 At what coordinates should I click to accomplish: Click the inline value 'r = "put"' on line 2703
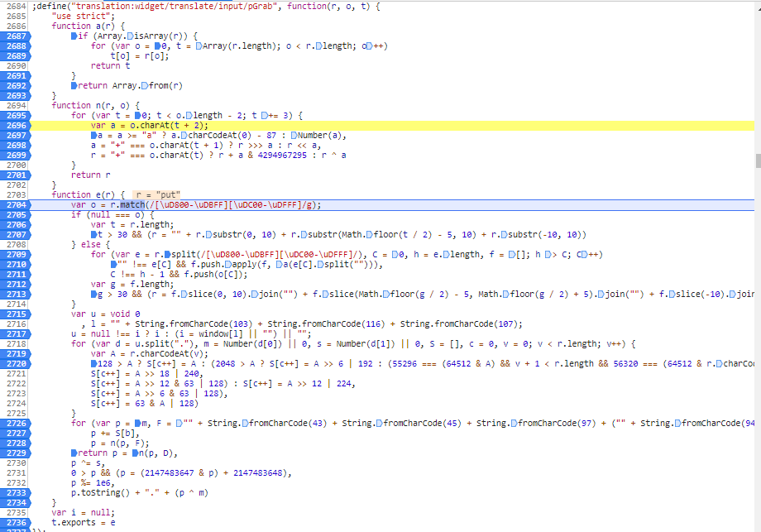click(x=156, y=194)
